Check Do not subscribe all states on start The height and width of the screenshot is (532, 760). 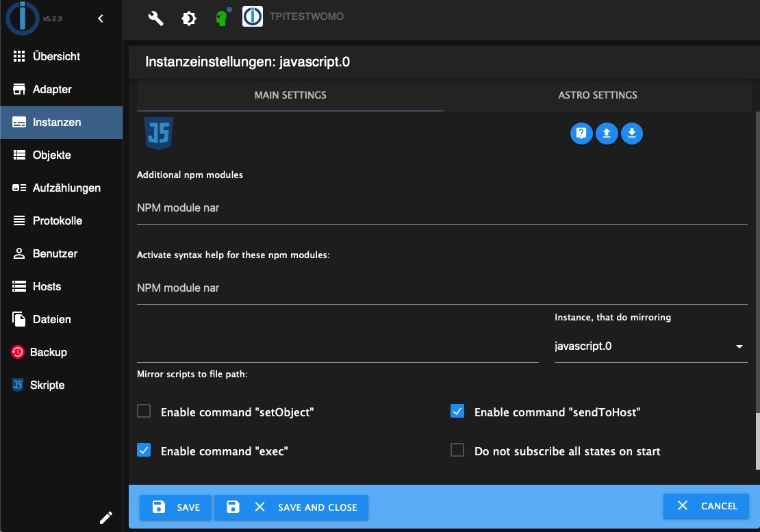point(457,451)
